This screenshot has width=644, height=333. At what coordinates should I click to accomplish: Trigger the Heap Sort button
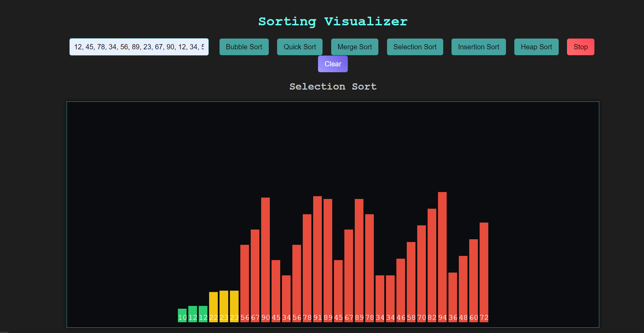[536, 47]
